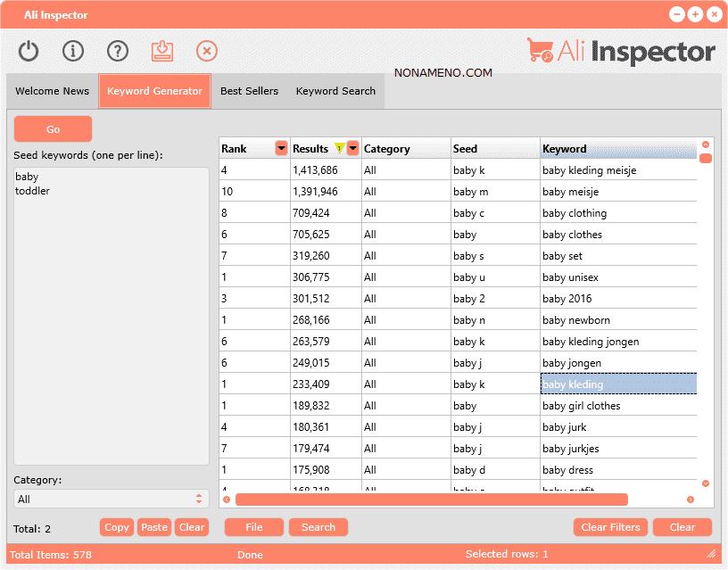The height and width of the screenshot is (570, 728).
Task: Click the power icon in toolbar
Action: click(29, 51)
